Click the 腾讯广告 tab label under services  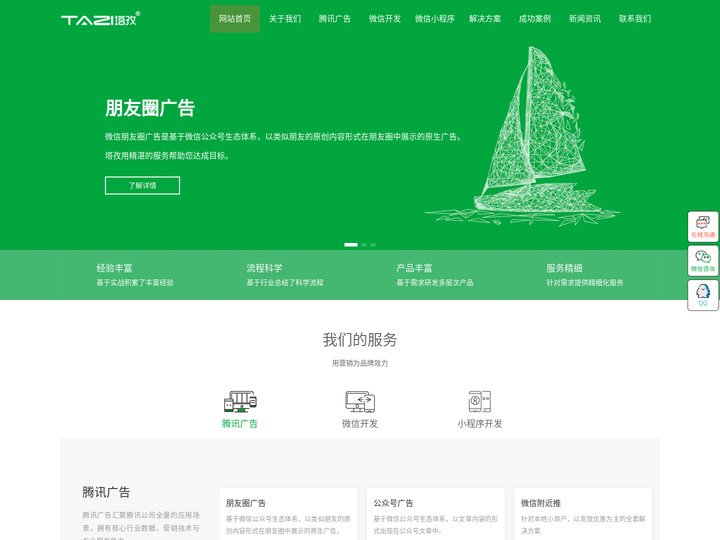tap(240, 423)
